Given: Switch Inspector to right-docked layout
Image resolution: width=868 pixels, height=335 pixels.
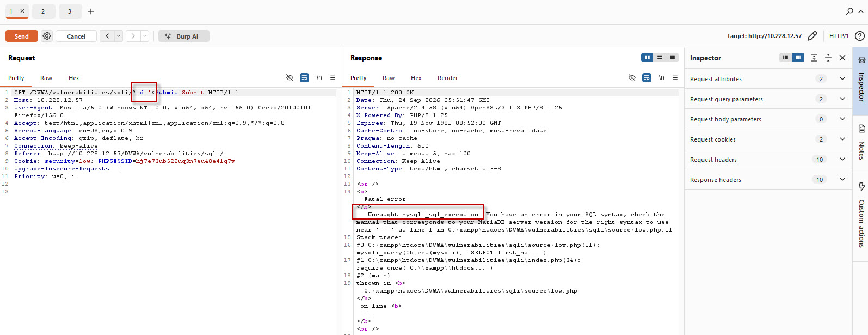Looking at the screenshot, I should click(798, 58).
